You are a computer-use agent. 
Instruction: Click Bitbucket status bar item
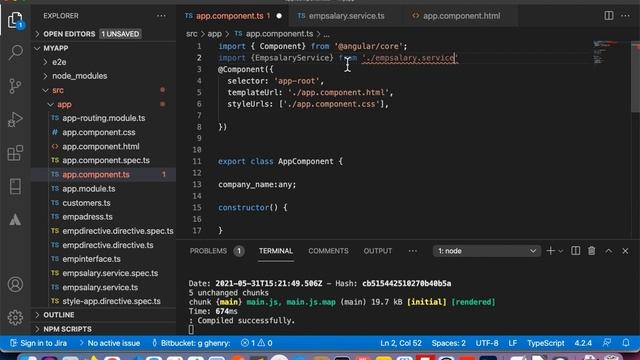coord(191,343)
